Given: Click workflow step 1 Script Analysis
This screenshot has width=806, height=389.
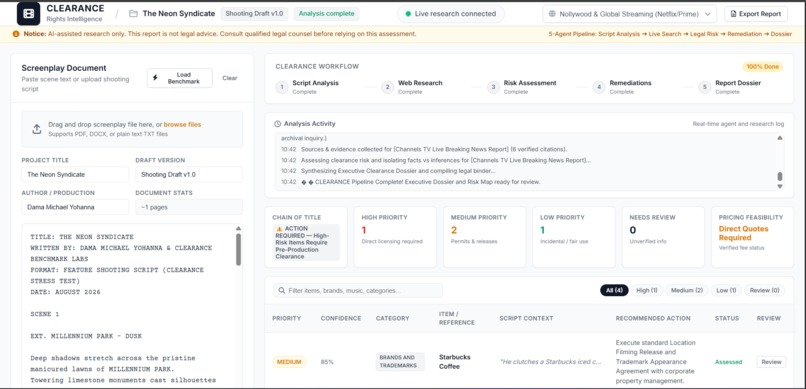Looking at the screenshot, I should tap(307, 87).
